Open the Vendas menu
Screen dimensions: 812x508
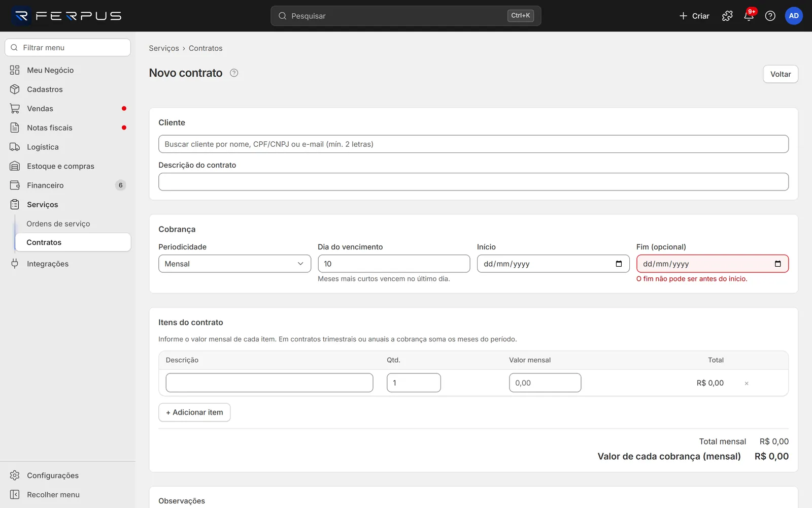(68, 109)
